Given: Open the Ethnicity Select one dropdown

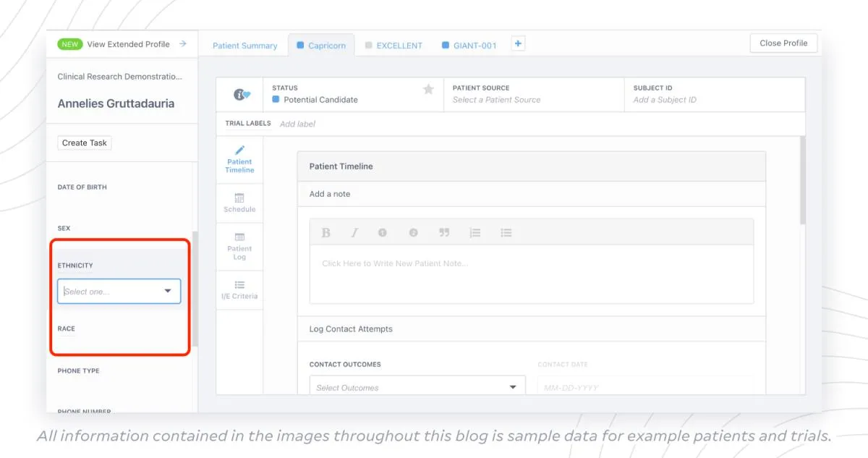Looking at the screenshot, I should (x=119, y=291).
